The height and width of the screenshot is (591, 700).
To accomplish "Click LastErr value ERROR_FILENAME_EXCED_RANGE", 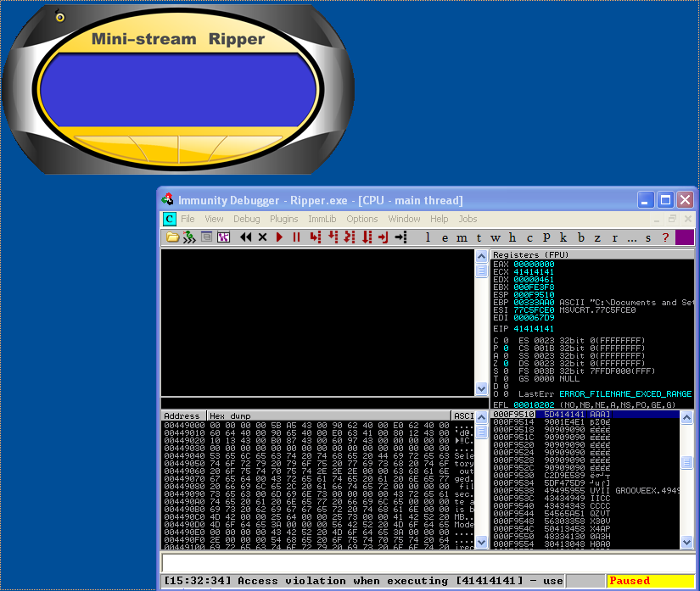I will [625, 393].
